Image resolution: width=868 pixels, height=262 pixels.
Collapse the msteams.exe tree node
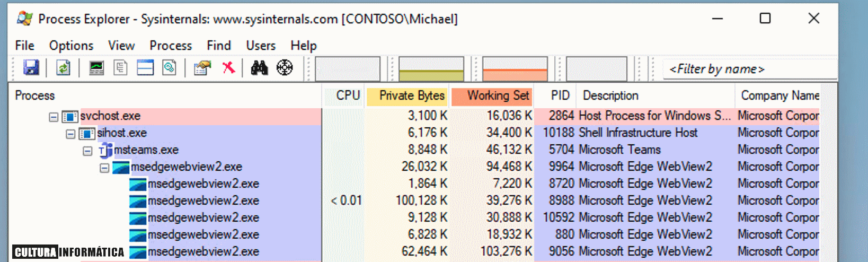coord(87,151)
